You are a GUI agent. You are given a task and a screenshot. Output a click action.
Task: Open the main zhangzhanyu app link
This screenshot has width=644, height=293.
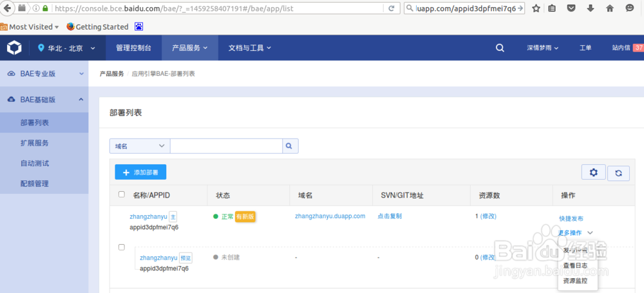(149, 216)
